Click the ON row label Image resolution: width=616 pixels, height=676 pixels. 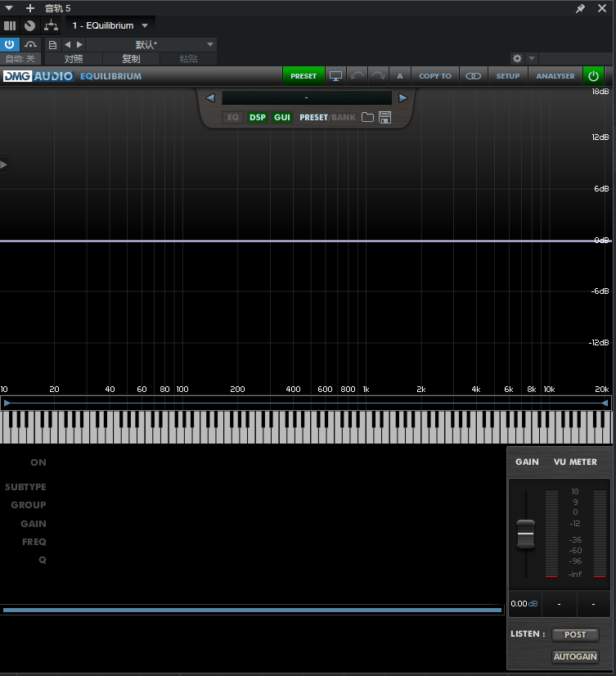[38, 462]
